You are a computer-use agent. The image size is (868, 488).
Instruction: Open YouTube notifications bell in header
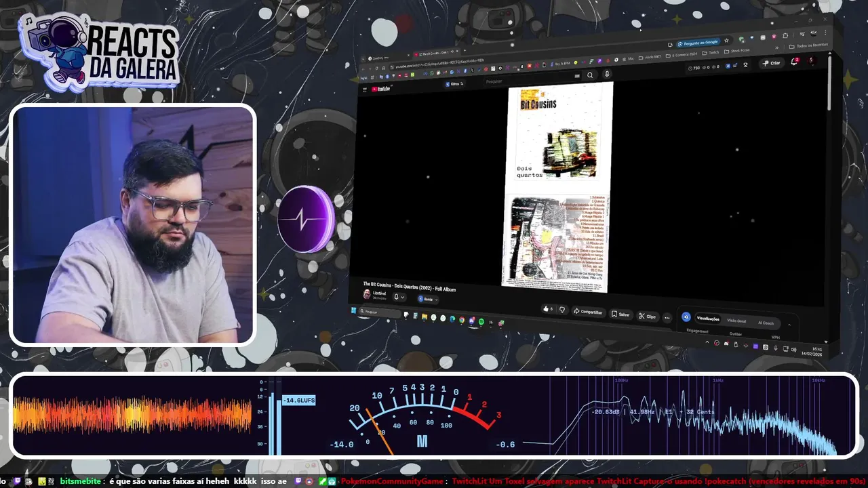[x=794, y=62]
